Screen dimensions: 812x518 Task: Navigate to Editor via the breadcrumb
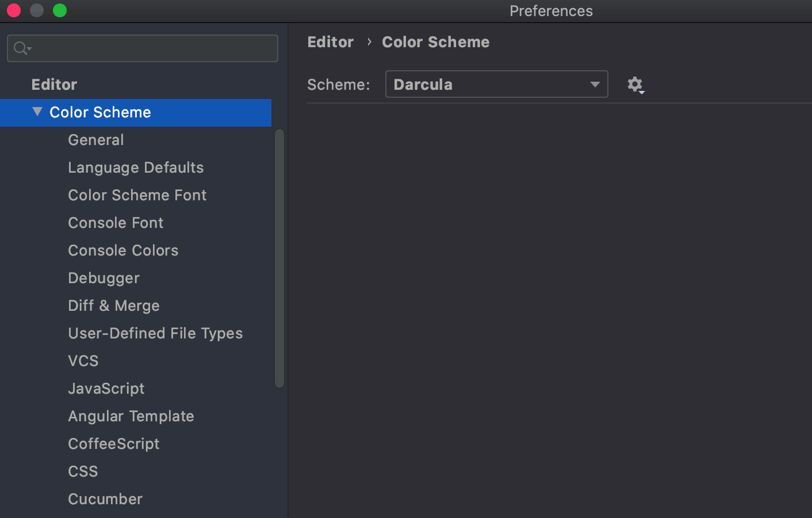click(330, 41)
